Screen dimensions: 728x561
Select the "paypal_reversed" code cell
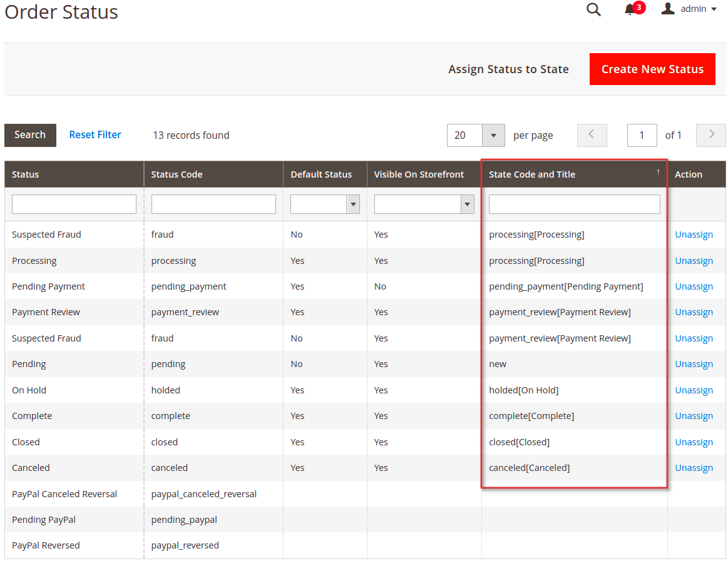coord(185,545)
